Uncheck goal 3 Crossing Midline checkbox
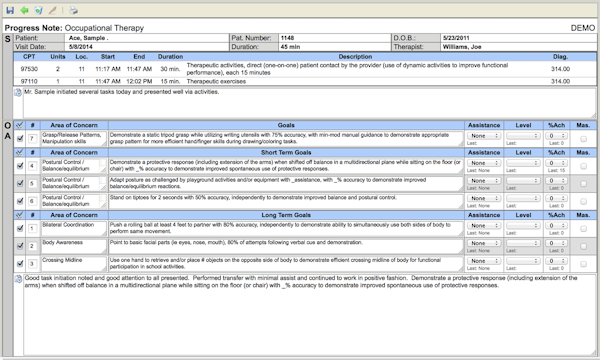This screenshot has width=600, height=360. tap(20, 264)
